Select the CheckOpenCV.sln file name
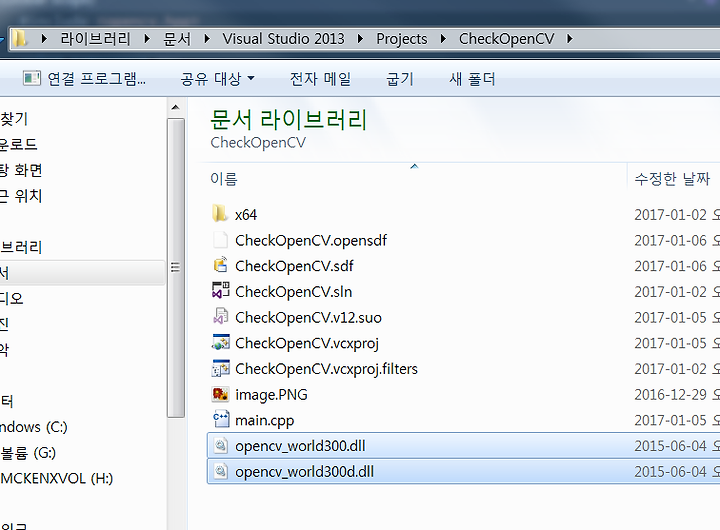Viewport: 720px width, 530px height. click(293, 292)
